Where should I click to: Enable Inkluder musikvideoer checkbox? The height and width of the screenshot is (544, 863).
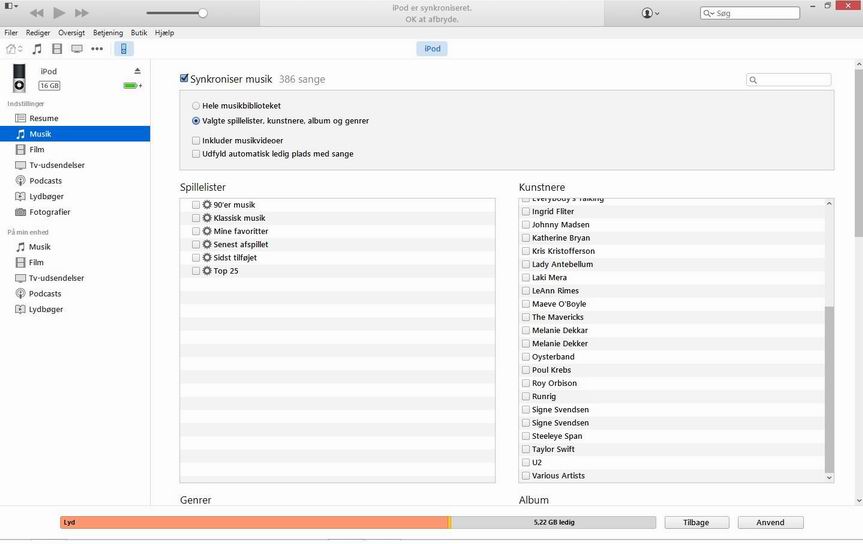pyautogui.click(x=196, y=141)
